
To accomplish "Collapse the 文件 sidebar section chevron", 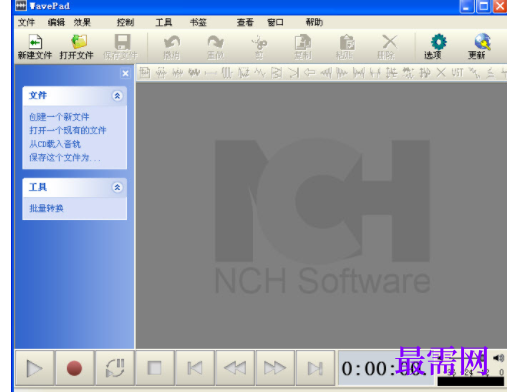I will (x=117, y=96).
